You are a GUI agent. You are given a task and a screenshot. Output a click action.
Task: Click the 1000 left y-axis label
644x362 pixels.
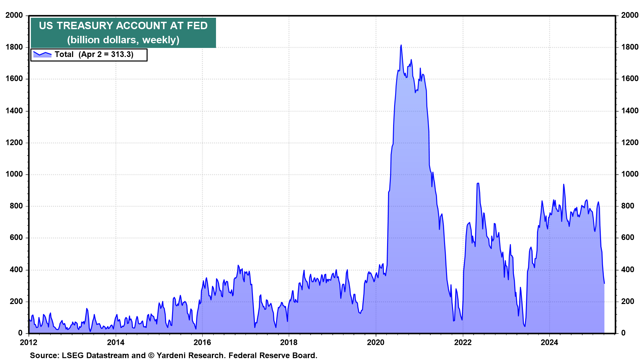[x=14, y=174]
